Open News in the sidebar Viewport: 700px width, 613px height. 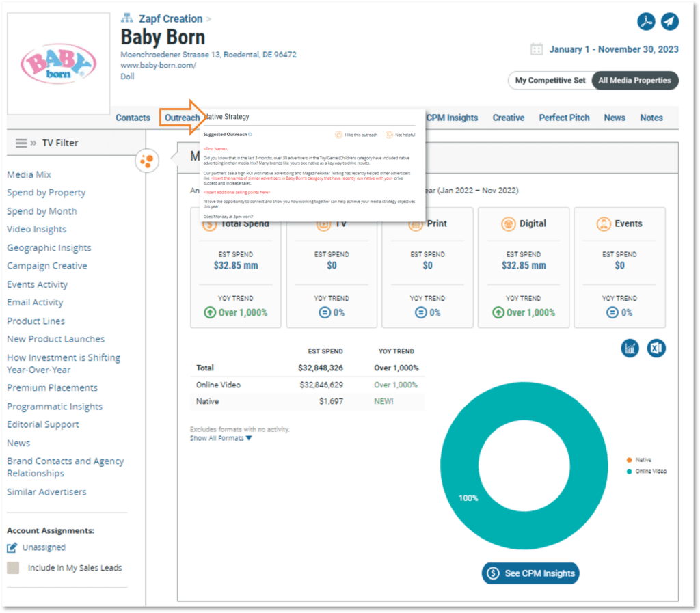tap(18, 443)
